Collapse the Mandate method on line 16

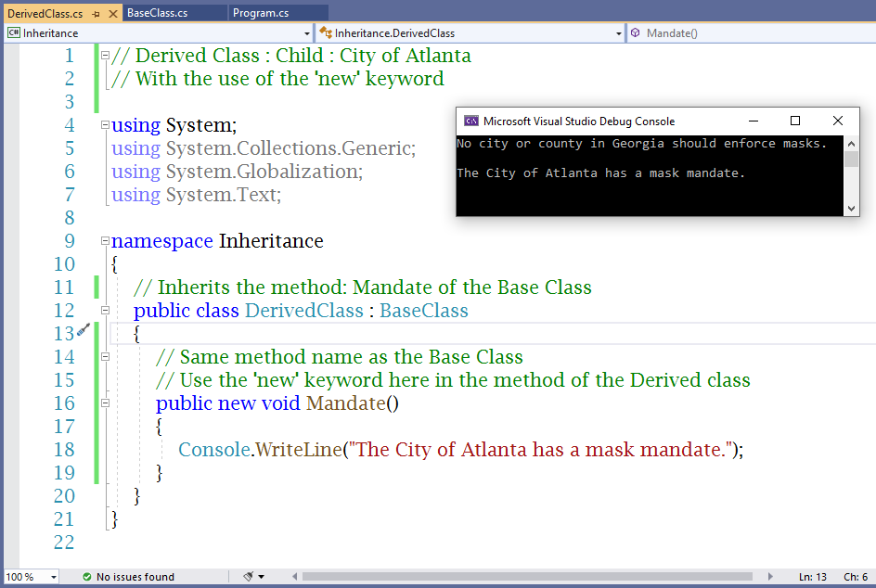(x=105, y=403)
